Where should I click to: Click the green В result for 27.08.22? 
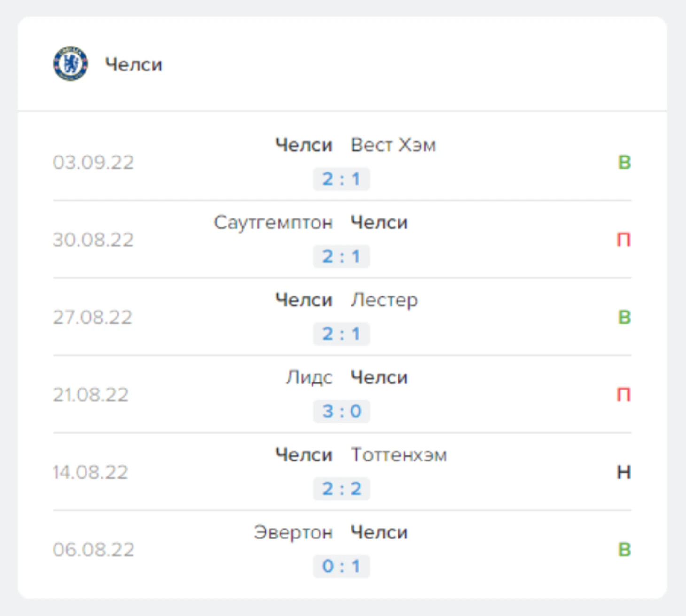pos(624,318)
